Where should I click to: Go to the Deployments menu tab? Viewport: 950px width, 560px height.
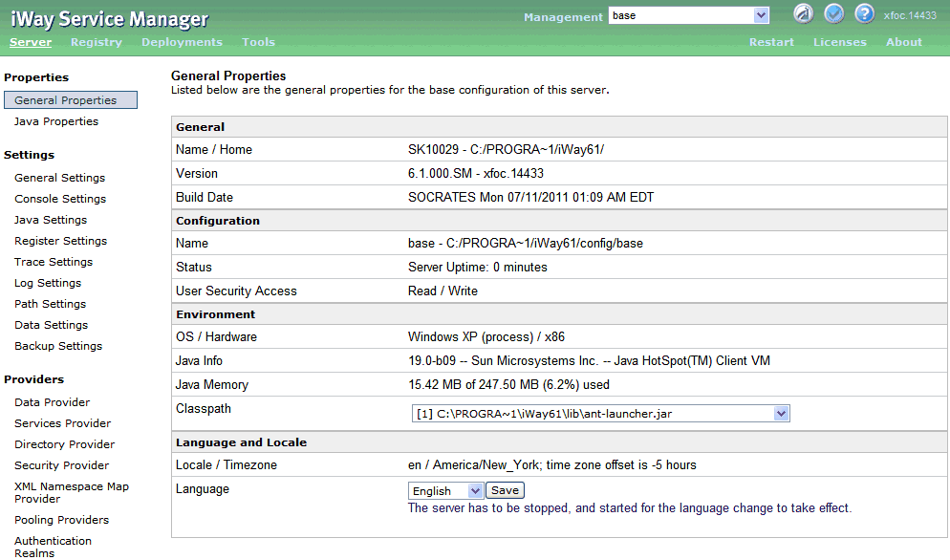[182, 42]
